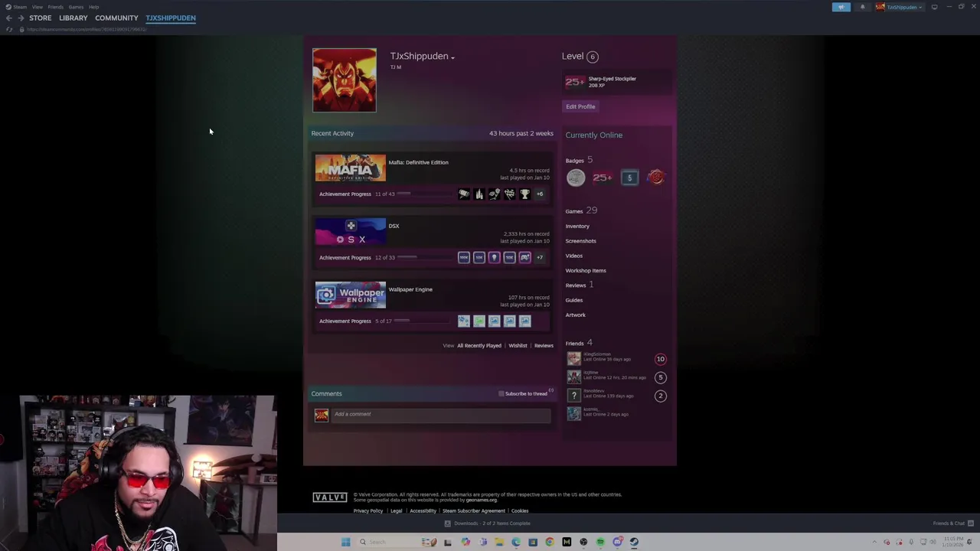Viewport: 980px width, 551px height.
Task: Click Mafia's first achievement icon
Action: (463, 194)
